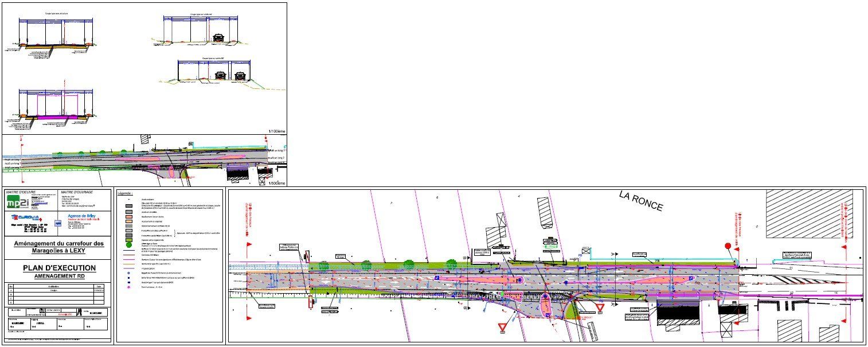Click the green tree circle in the legend

[129, 245]
